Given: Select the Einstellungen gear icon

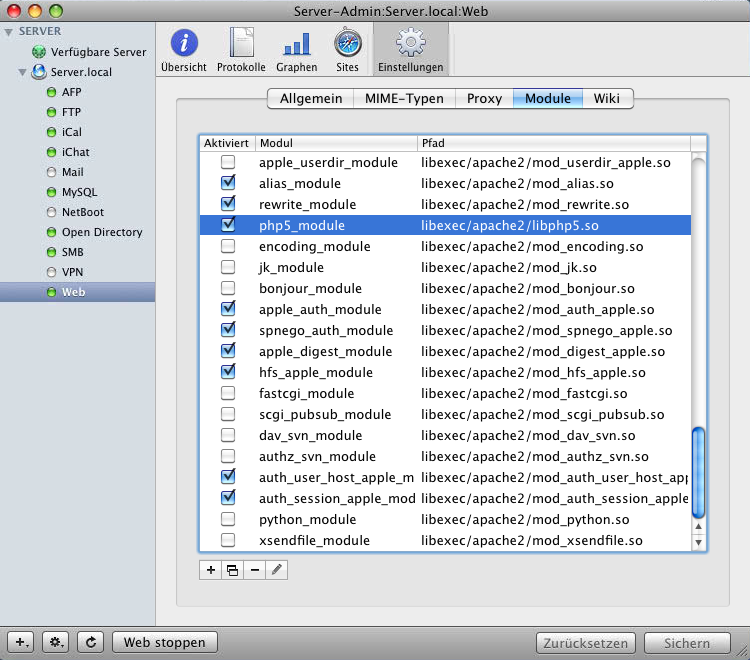Looking at the screenshot, I should point(410,44).
